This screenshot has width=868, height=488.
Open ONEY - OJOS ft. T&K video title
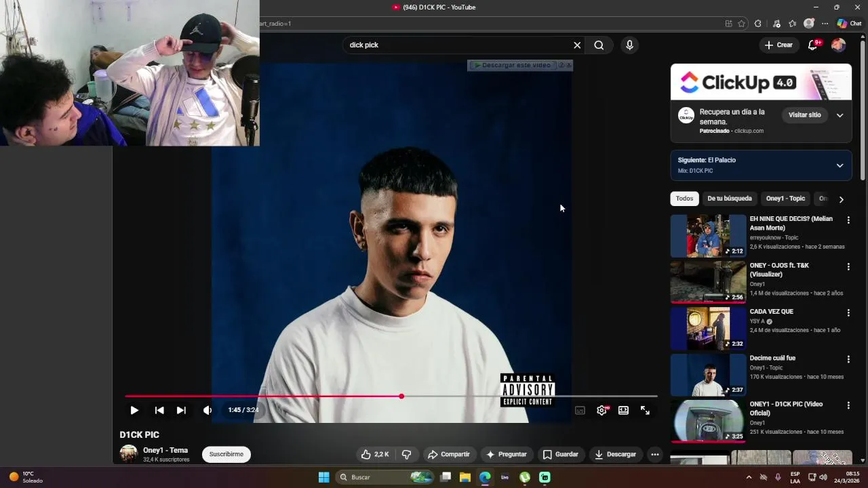[779, 270]
